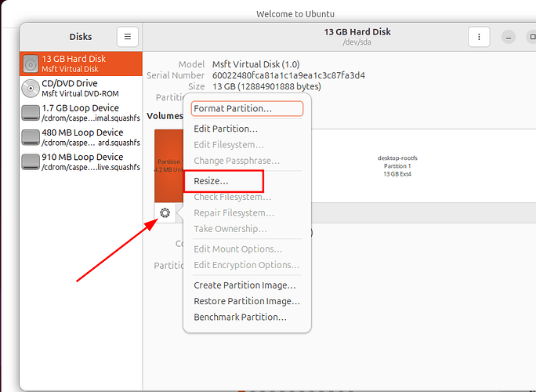Minimize the Disks window

(509, 37)
